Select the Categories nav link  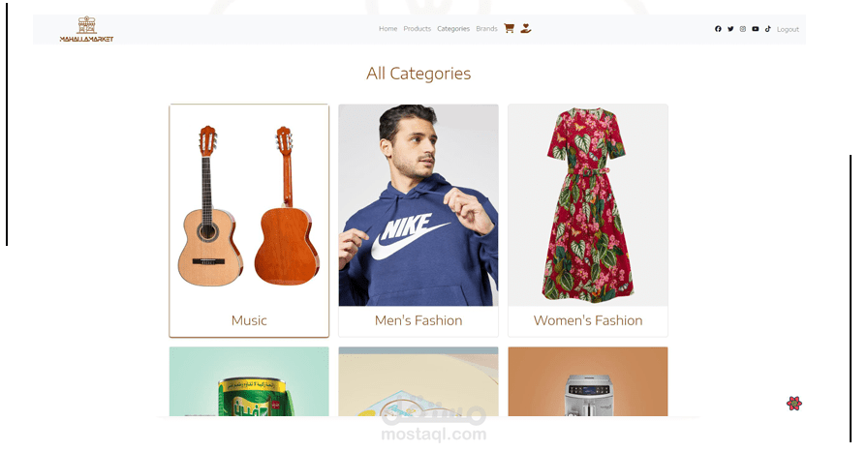coord(453,29)
